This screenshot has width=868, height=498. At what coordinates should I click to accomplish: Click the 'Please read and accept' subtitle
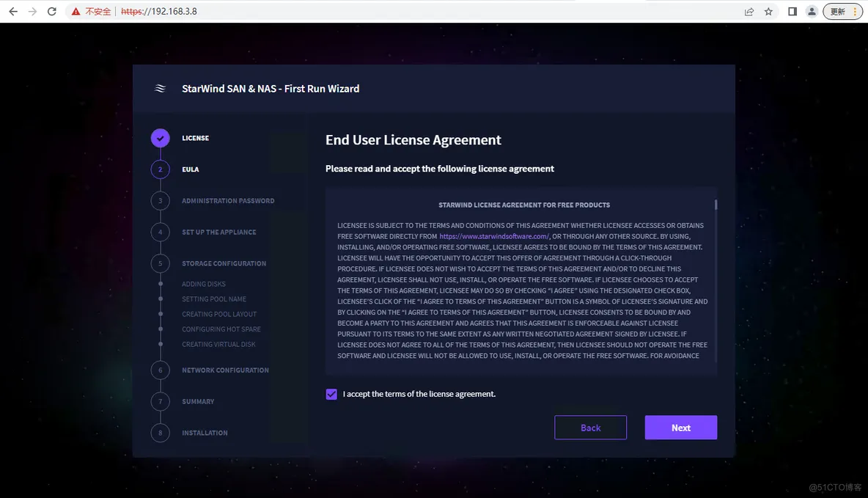point(440,169)
